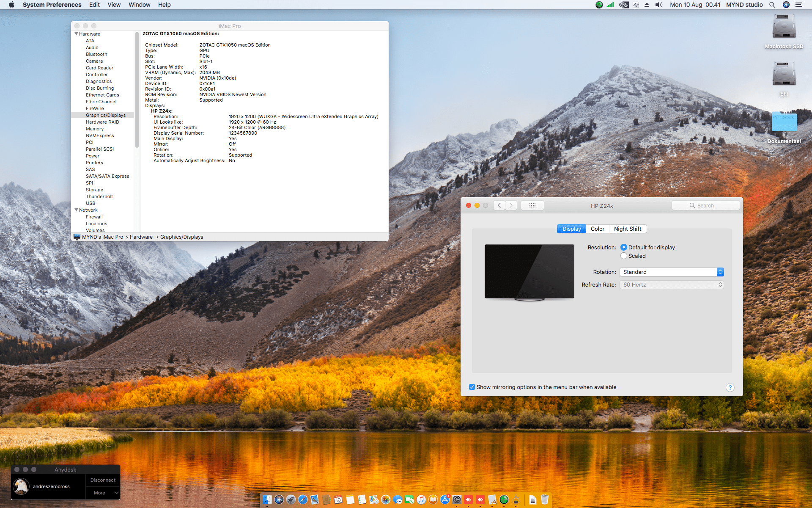Open the Window menu
This screenshot has width=812, height=508.
coord(140,5)
